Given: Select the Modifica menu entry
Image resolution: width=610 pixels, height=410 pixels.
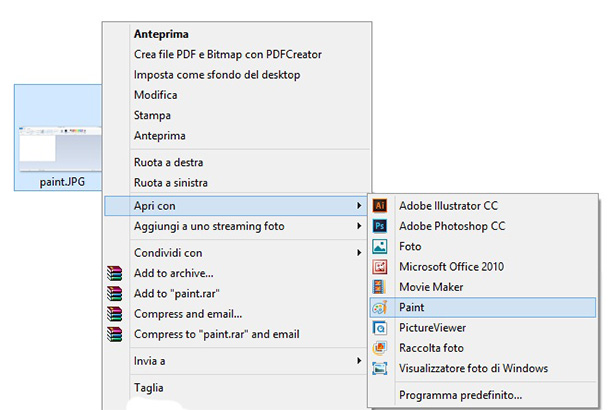Looking at the screenshot, I should [155, 95].
